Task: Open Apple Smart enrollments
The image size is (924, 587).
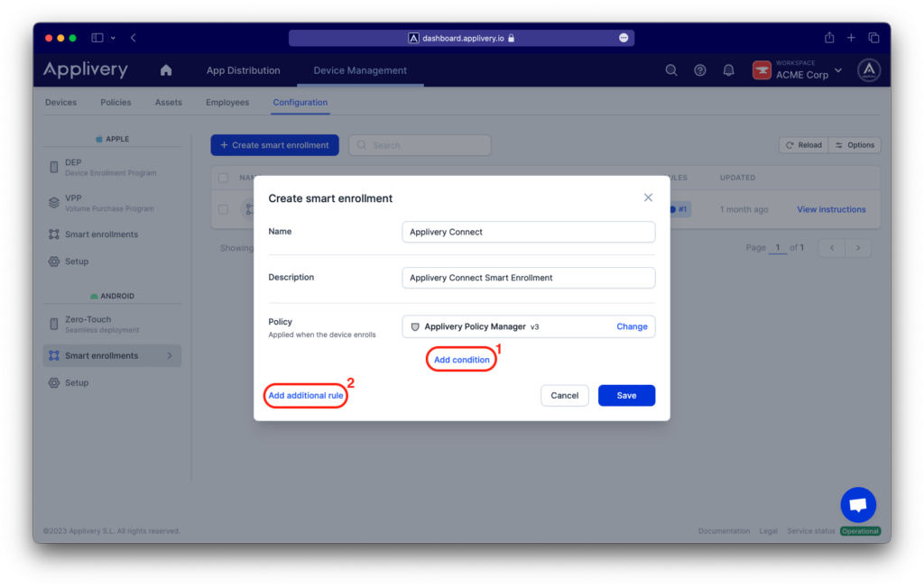Action: click(112, 234)
